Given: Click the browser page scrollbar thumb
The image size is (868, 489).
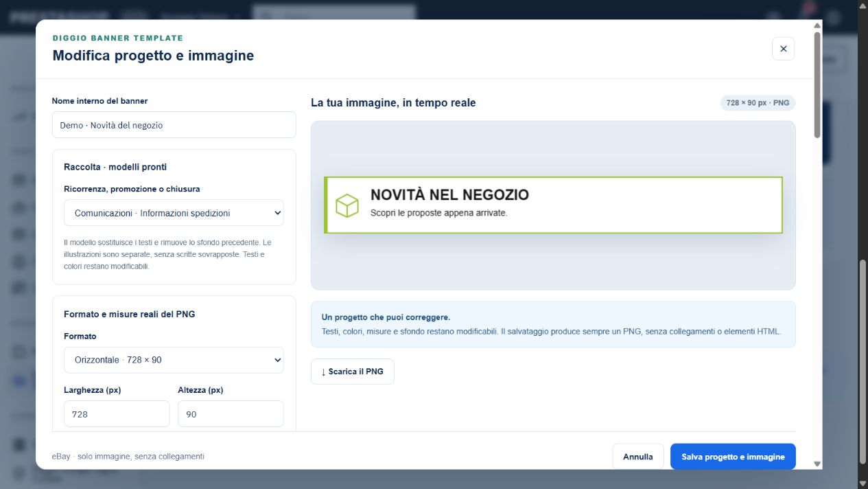Looking at the screenshot, I should (x=863, y=362).
